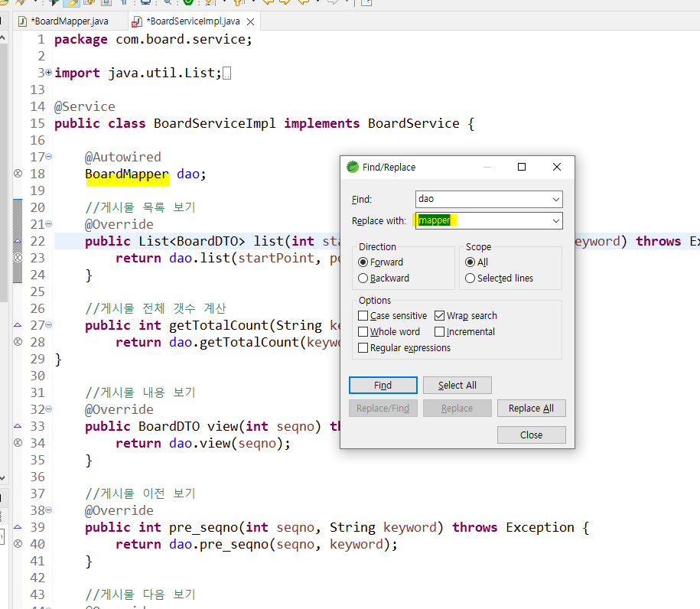Minimize the Find/Replace dialog

487,167
